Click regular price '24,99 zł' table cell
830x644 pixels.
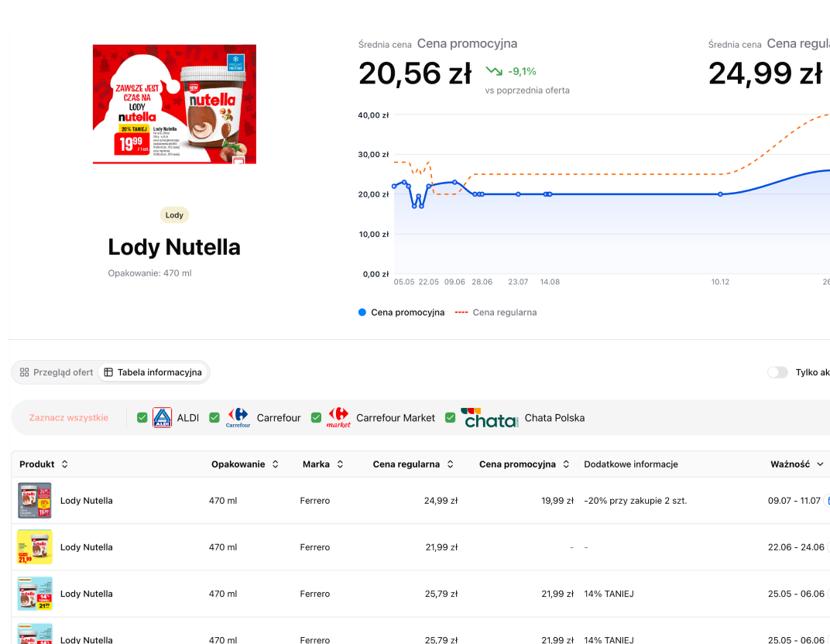(441, 501)
